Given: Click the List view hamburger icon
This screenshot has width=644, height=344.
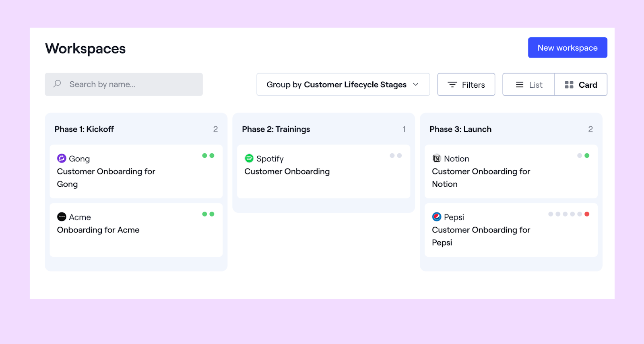Looking at the screenshot, I should point(520,84).
